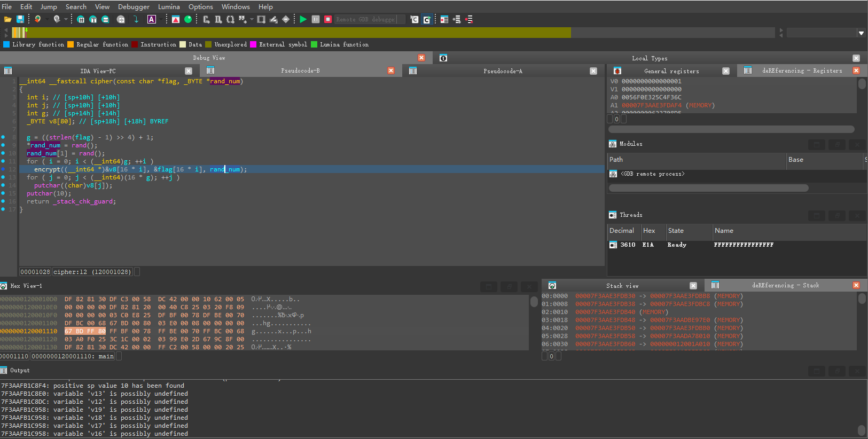
Task: Click the jump forward navigation icon
Action: click(57, 19)
